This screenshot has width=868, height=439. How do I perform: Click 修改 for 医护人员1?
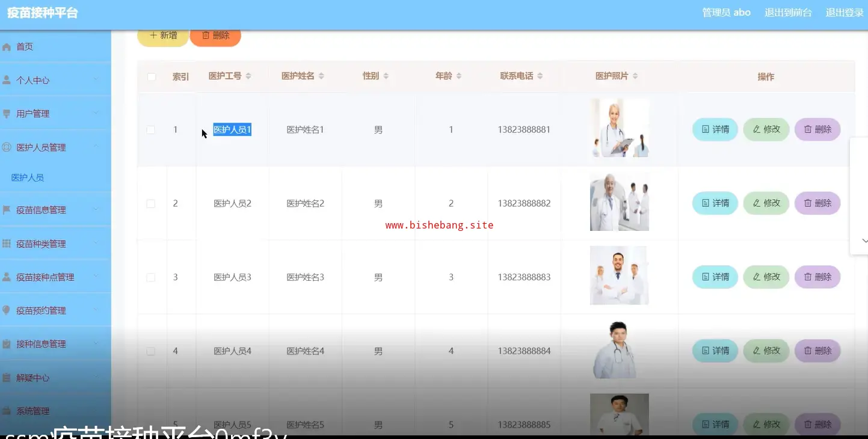tap(766, 129)
